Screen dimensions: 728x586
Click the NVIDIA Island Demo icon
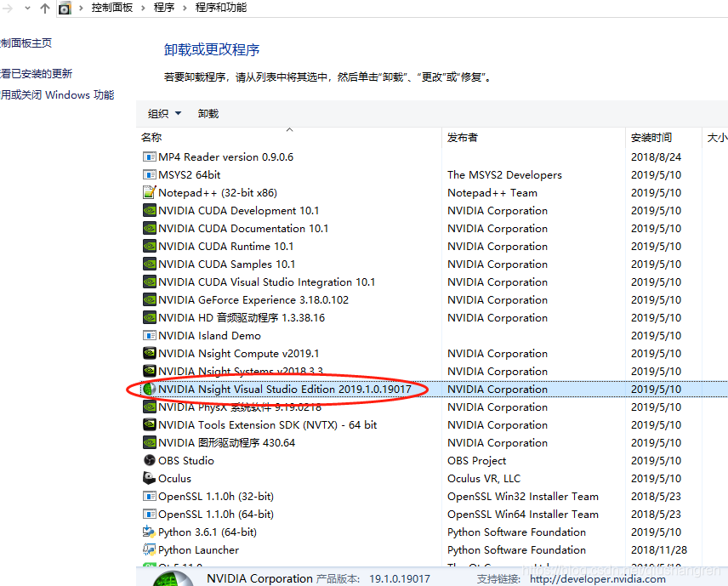pyautogui.click(x=149, y=335)
